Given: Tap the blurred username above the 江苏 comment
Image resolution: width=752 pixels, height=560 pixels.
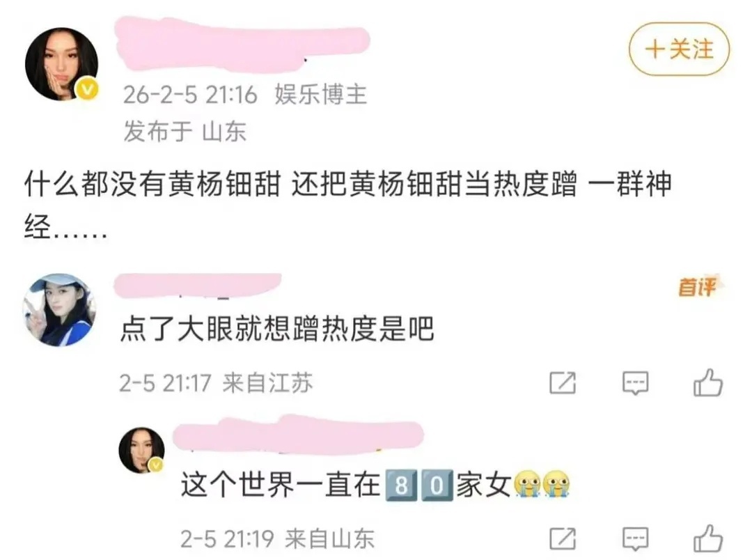Looking at the screenshot, I should pyautogui.click(x=198, y=286).
